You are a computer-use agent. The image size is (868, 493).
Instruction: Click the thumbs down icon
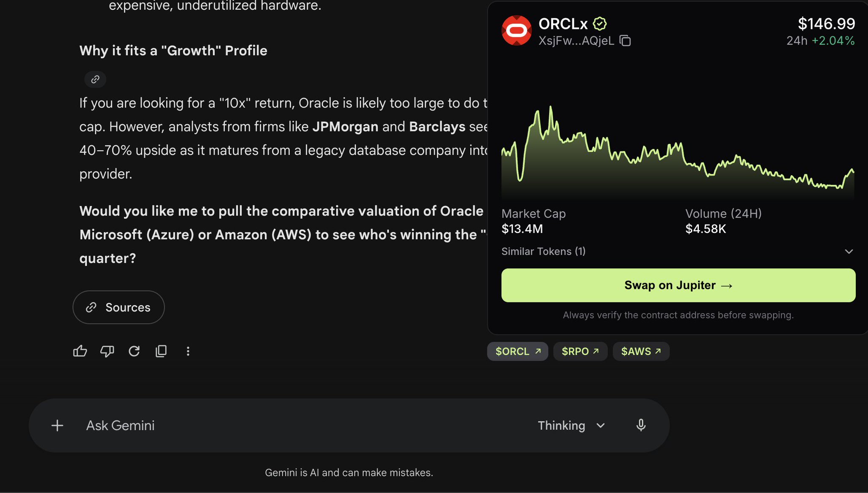coord(107,351)
